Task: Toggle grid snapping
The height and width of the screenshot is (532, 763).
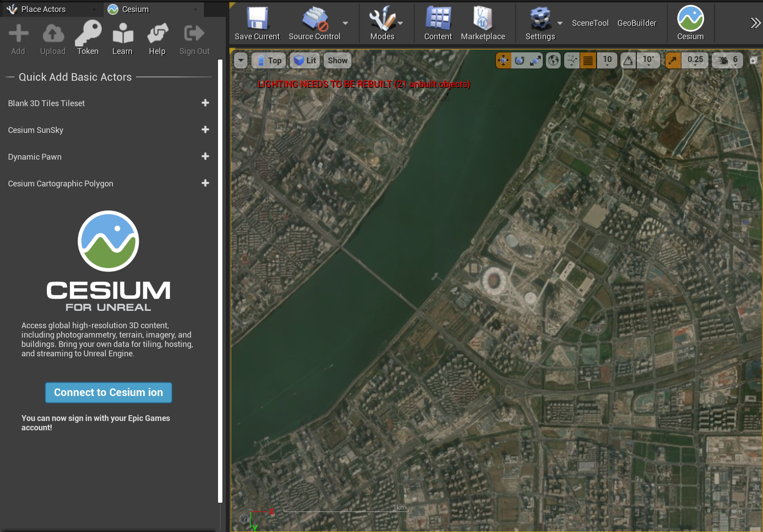Action: 588,61
